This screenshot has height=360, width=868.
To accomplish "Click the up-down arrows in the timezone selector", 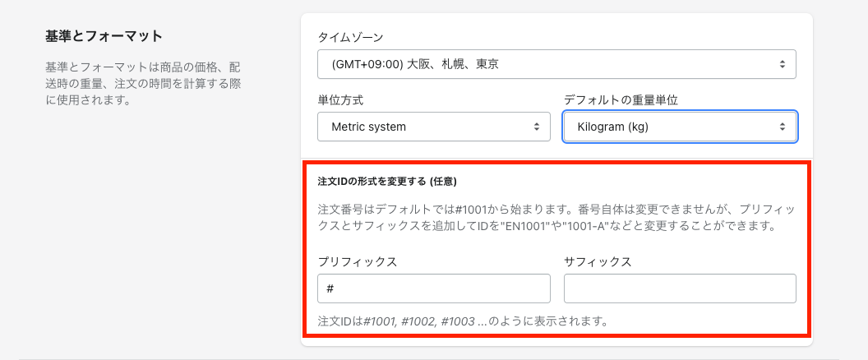I will coord(782,64).
